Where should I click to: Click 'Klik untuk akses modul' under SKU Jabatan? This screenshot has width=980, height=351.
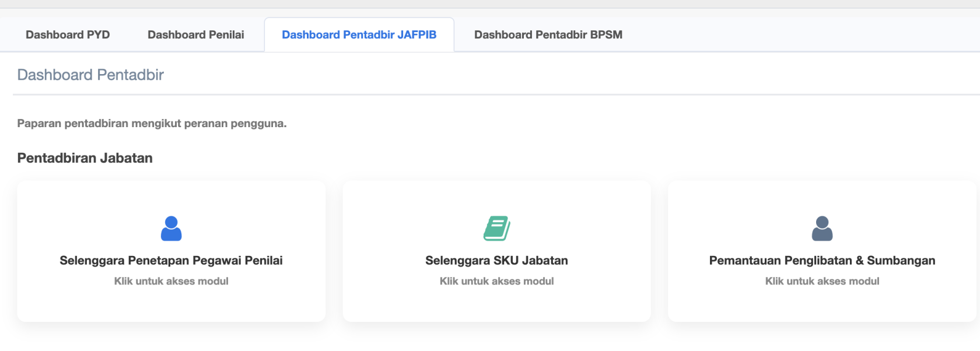[496, 281]
